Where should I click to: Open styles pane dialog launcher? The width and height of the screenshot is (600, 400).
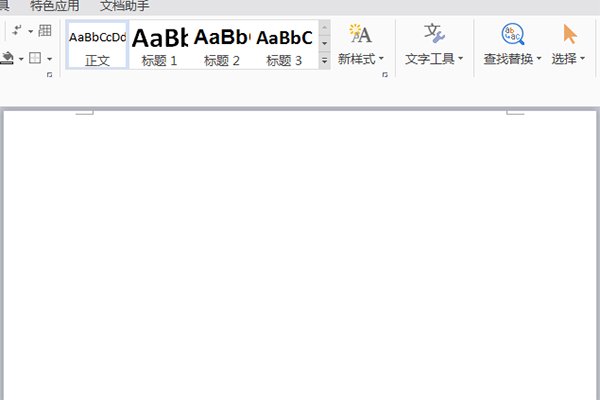tap(385, 74)
